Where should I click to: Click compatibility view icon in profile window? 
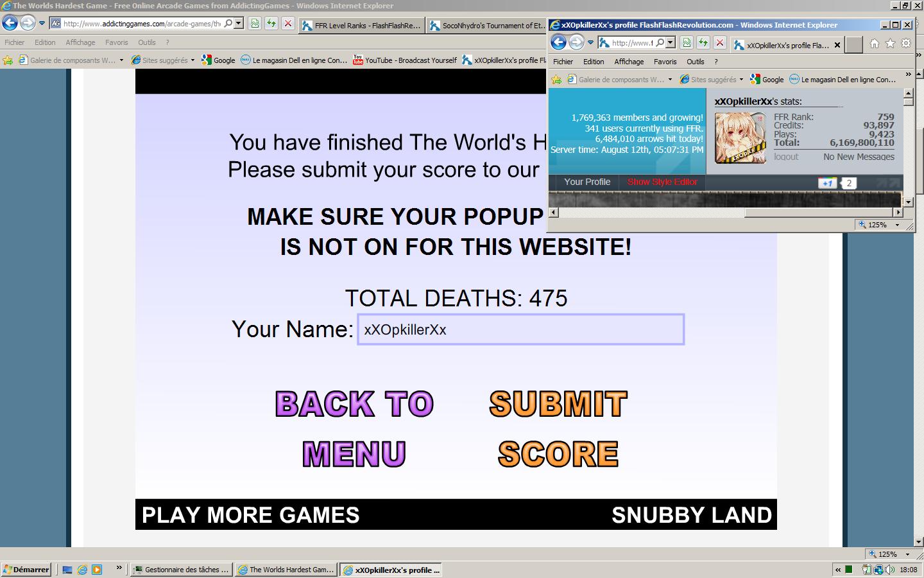[687, 43]
